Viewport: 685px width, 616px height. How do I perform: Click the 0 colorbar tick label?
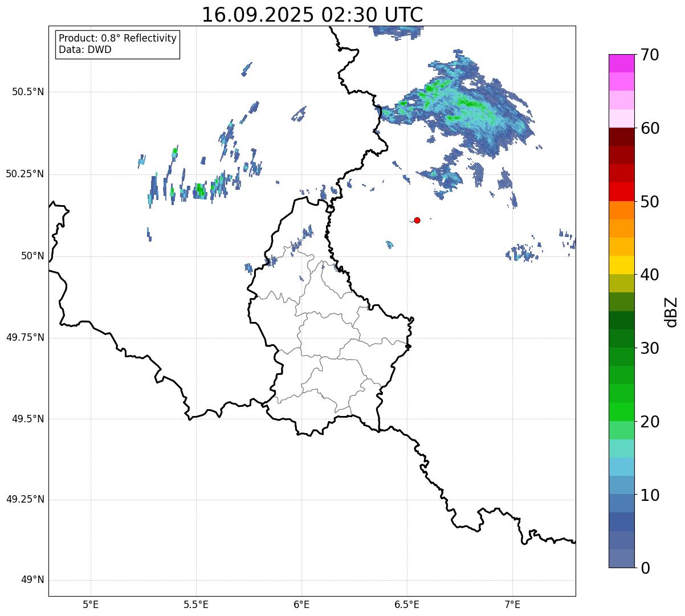[x=645, y=568]
